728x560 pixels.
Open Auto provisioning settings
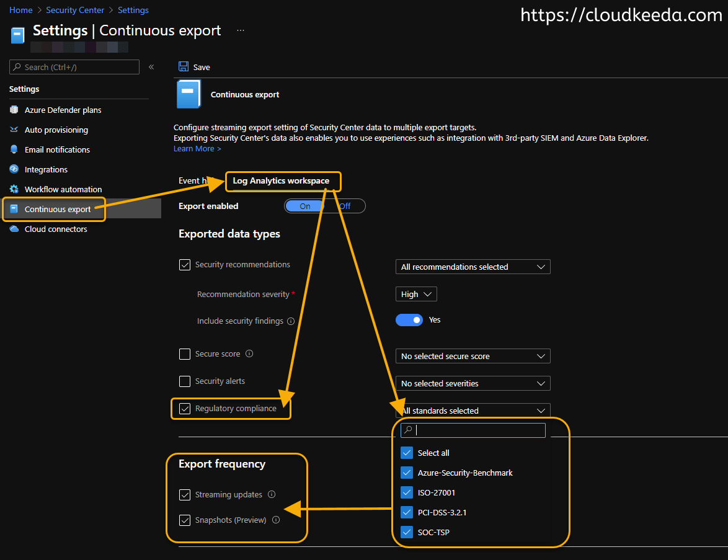coord(56,130)
